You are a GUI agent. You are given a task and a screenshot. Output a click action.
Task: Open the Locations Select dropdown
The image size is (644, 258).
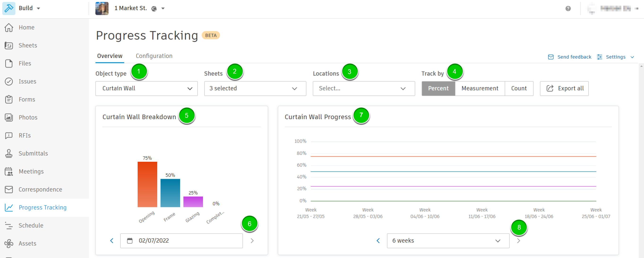click(x=364, y=88)
